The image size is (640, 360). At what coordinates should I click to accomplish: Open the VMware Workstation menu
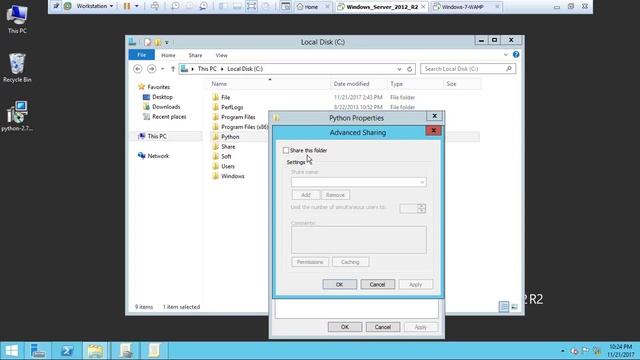pos(95,6)
